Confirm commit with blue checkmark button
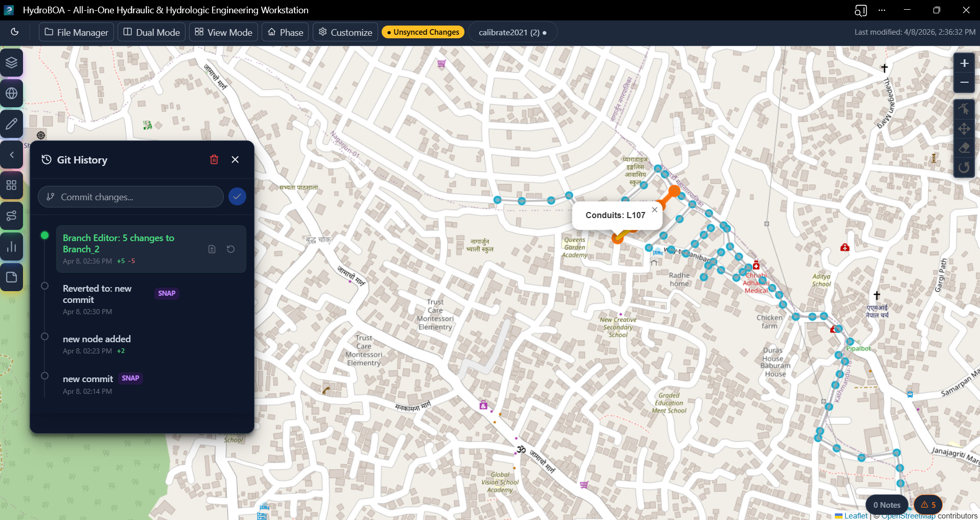Viewport: 980px width, 520px height. 237,197
